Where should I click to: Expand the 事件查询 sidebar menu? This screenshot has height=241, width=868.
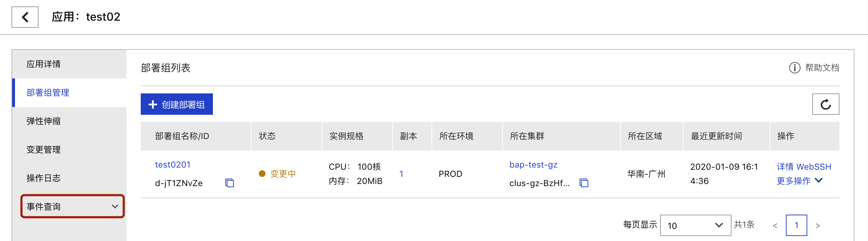click(73, 206)
